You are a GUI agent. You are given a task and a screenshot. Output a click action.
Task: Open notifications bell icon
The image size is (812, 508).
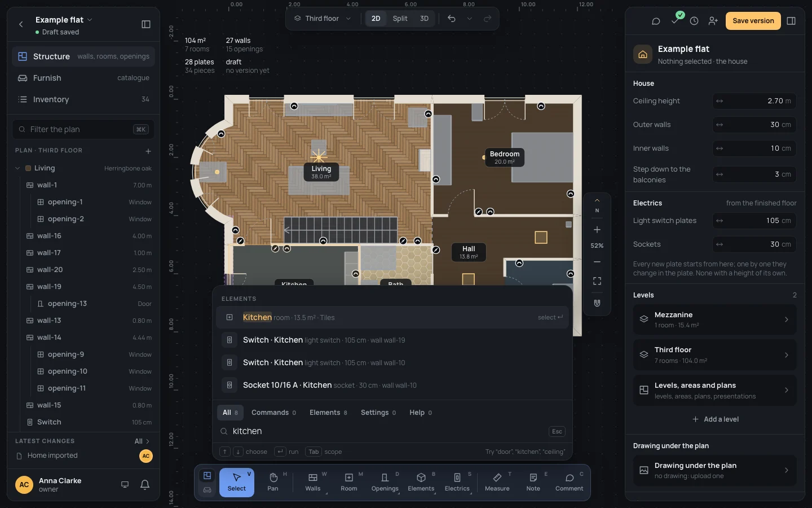145,484
